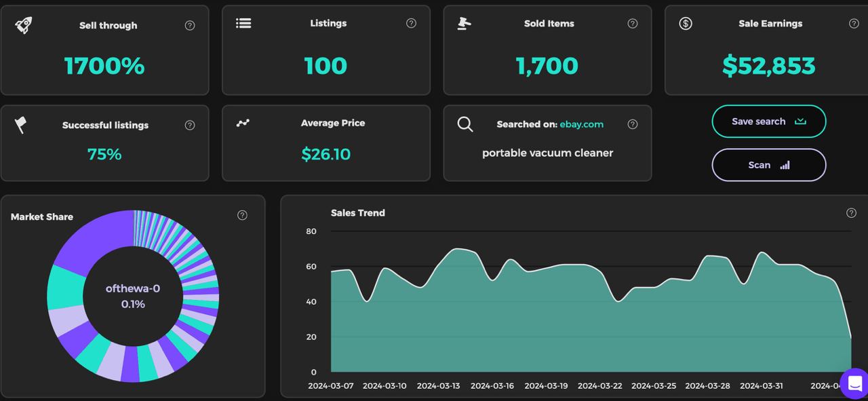Click the 2024-03-19 date on chart axis
The width and height of the screenshot is (868, 401).
click(x=547, y=385)
